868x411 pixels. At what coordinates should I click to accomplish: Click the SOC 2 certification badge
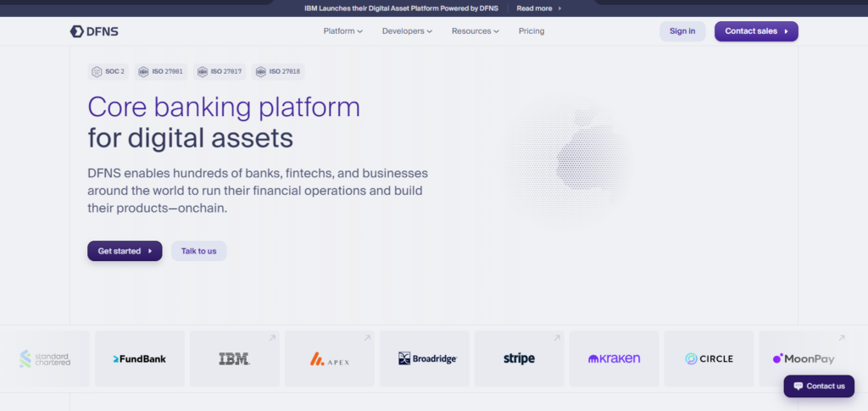coord(108,72)
